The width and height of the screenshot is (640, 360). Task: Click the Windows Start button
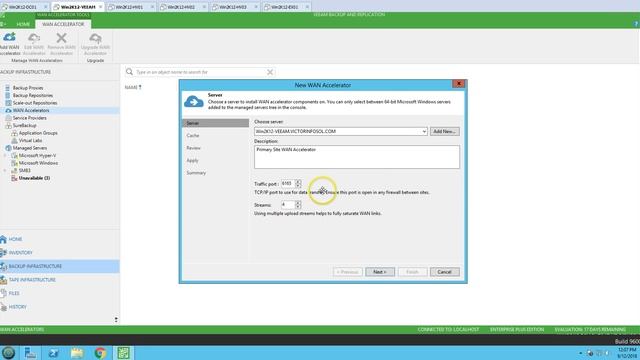coord(8,353)
